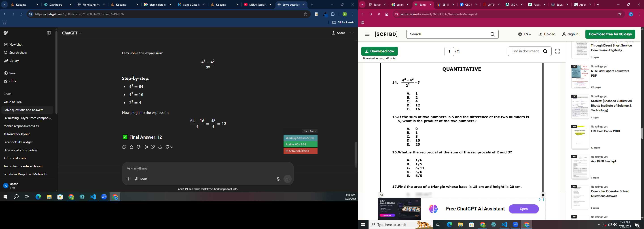Toggle Scribd fullscreen view icon
Screen dimensions: 644x229
click(x=558, y=51)
